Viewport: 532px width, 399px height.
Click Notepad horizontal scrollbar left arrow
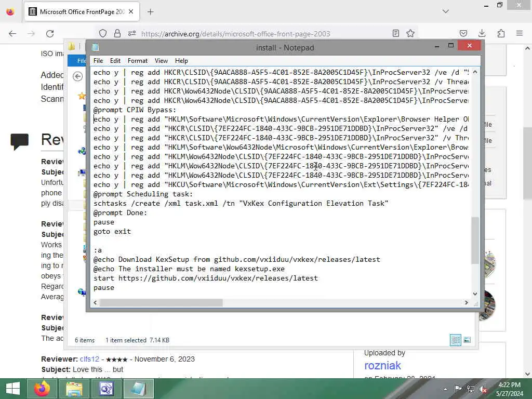pos(96,303)
